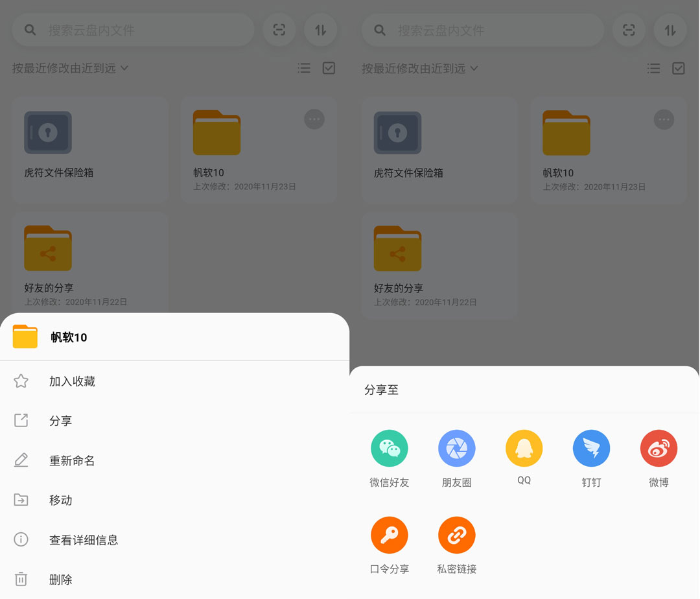Share to 朋友圈 Moments icon

point(457,448)
